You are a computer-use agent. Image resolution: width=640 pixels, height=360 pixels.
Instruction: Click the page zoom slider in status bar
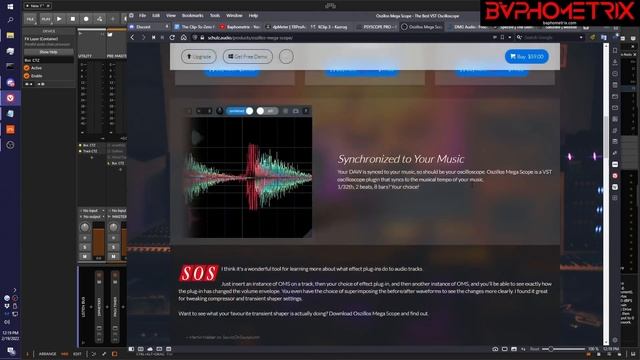(x=563, y=349)
